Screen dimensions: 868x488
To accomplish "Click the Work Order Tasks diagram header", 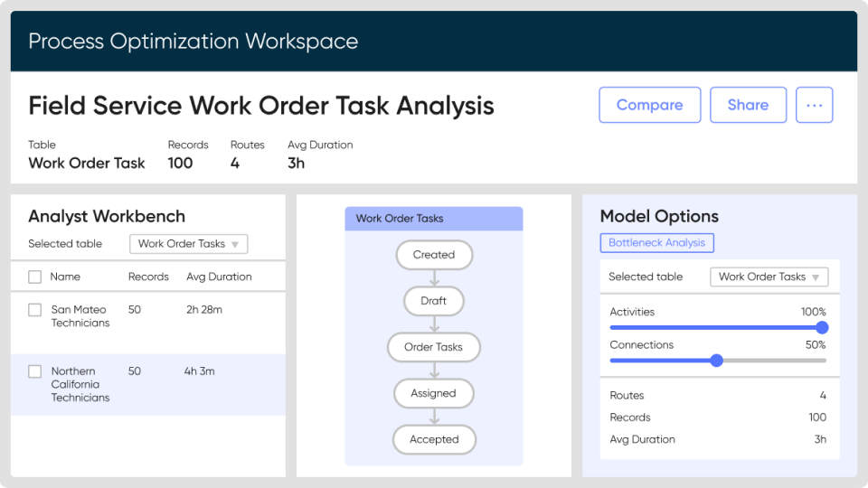I will (434, 219).
